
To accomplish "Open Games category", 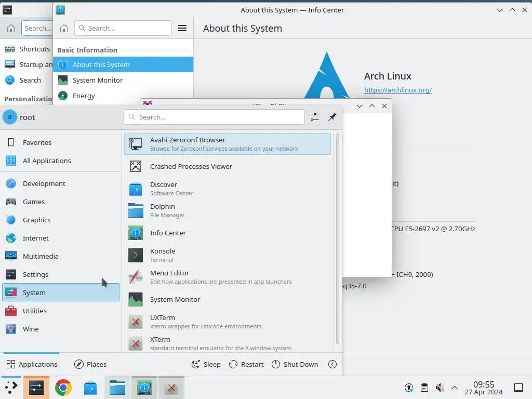I will (61, 202).
